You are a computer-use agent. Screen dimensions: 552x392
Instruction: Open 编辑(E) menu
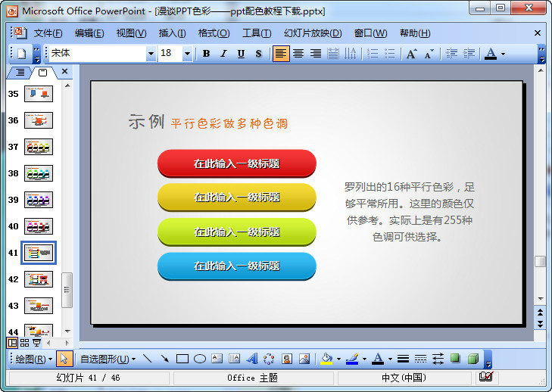click(89, 33)
